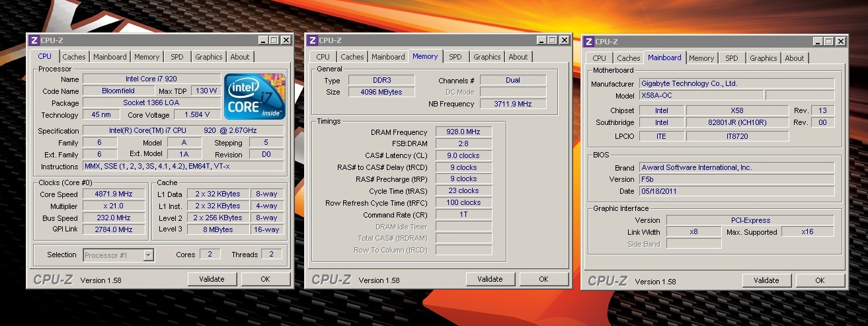Click the Link Width value x8
Image resolution: width=868 pixels, height=326 pixels.
(693, 232)
